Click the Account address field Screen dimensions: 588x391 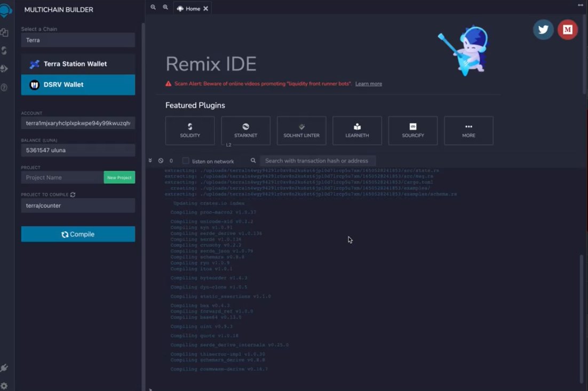coord(78,123)
